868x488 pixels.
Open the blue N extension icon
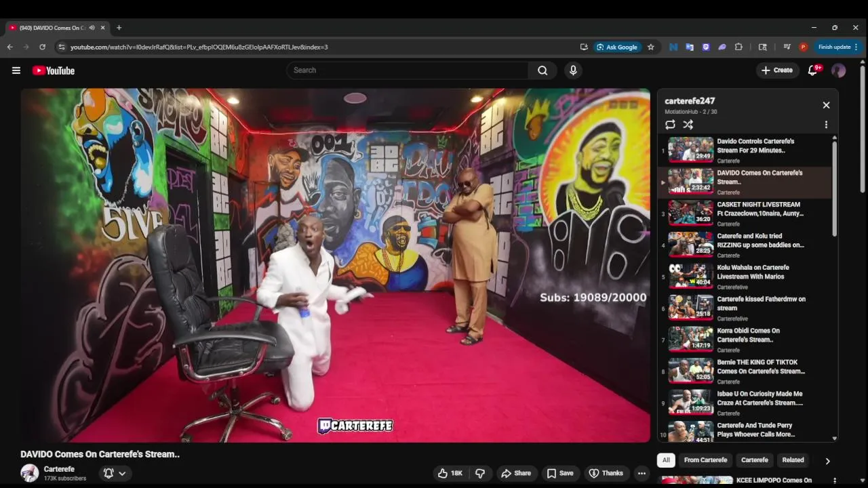(x=673, y=47)
